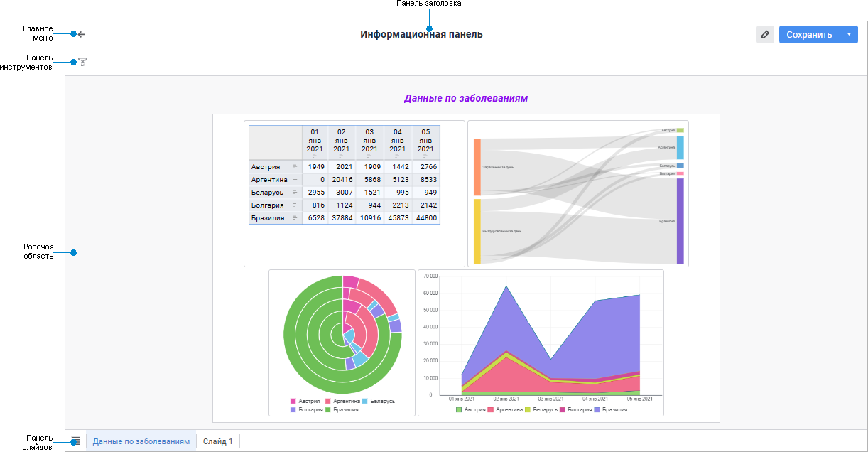Click the pencil edit icon
Image resolution: width=868 pixels, height=452 pixels.
click(765, 34)
